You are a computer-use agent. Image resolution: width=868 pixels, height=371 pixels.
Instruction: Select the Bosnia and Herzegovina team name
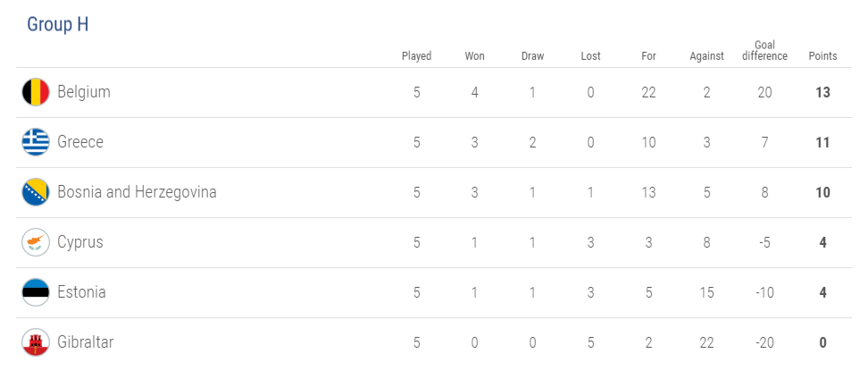click(137, 192)
